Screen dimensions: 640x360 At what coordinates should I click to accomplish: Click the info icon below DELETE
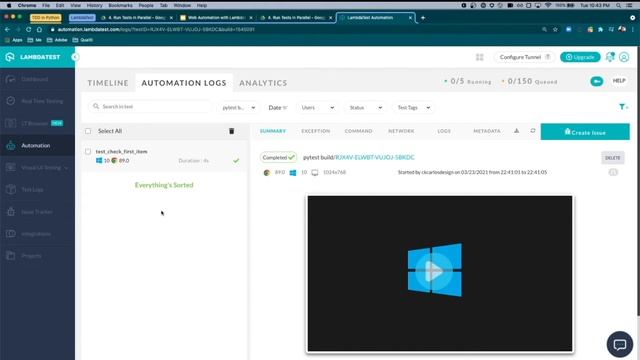(x=613, y=172)
